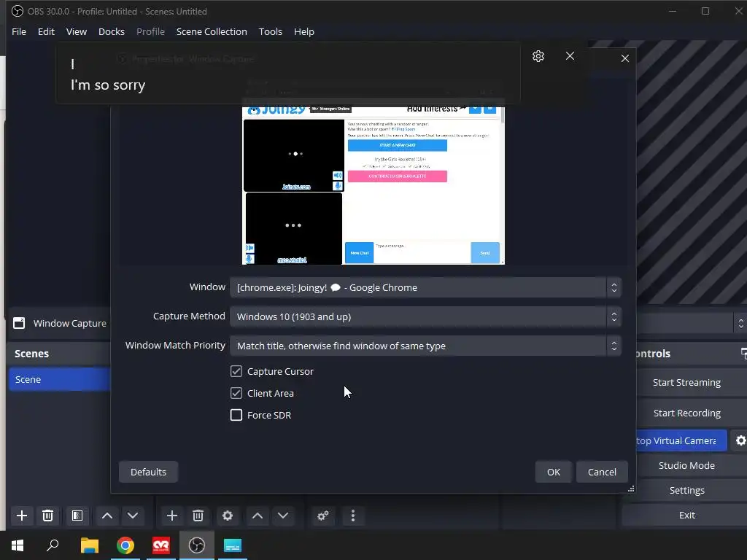Image resolution: width=747 pixels, height=560 pixels.
Task: Click Start Streaming in Controls
Action: (686, 382)
